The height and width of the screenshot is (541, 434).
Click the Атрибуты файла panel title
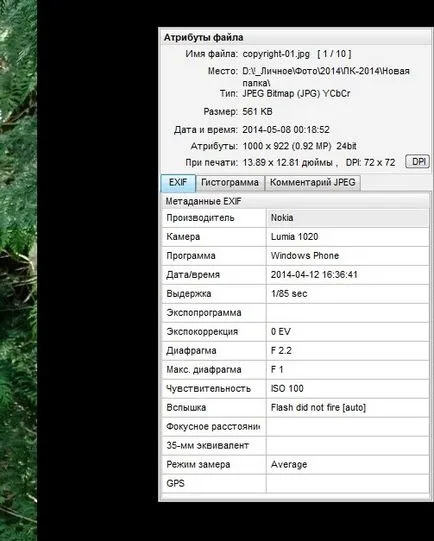pos(204,37)
